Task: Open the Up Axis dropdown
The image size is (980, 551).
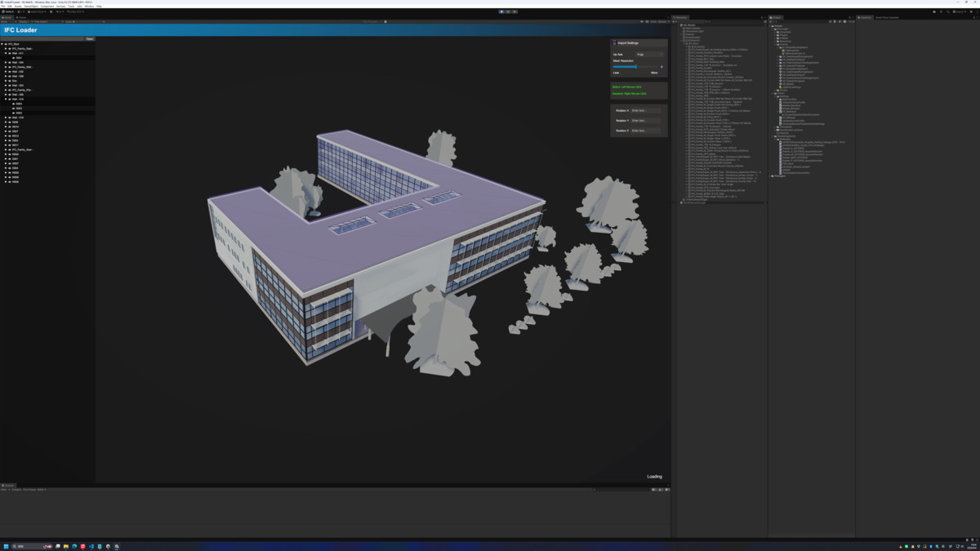Action: (x=650, y=54)
